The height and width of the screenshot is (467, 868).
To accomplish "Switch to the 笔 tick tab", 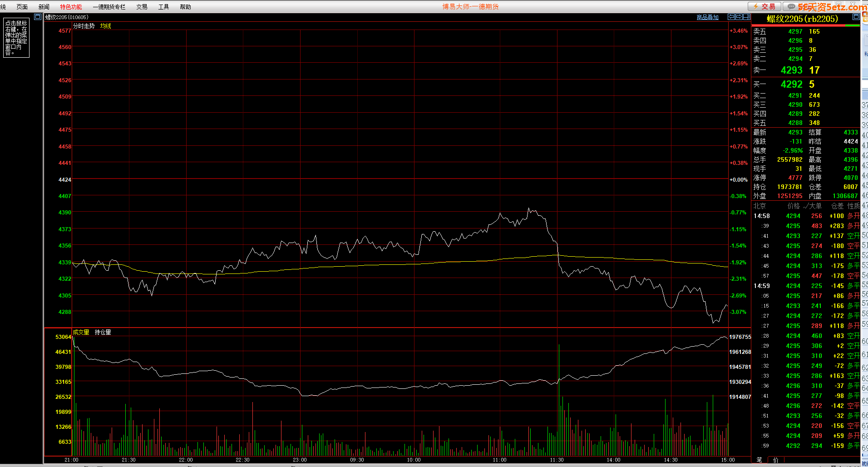I will (x=759, y=460).
